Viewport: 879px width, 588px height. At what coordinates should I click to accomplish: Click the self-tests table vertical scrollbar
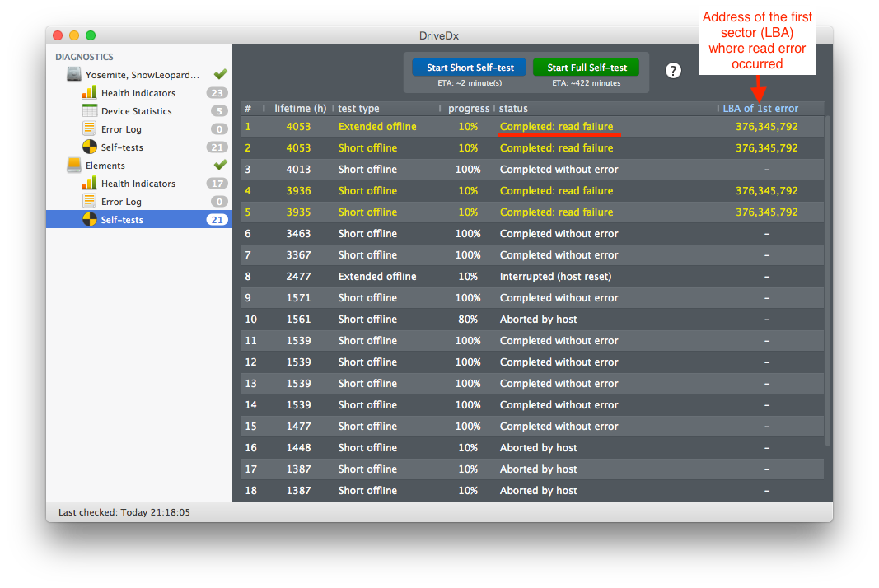tap(828, 281)
